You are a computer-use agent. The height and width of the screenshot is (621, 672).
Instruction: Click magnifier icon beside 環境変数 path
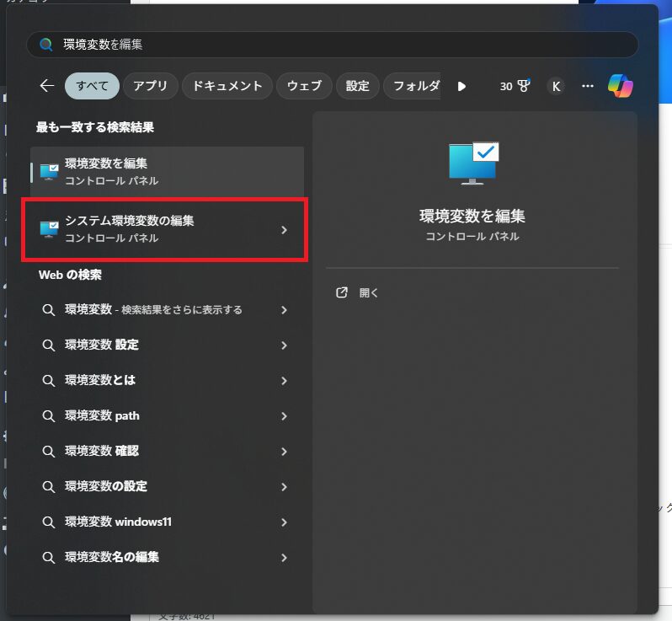(x=49, y=416)
